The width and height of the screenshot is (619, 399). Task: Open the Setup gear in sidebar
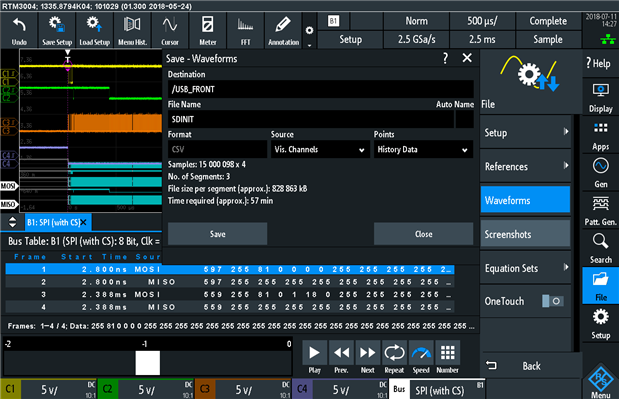600,324
